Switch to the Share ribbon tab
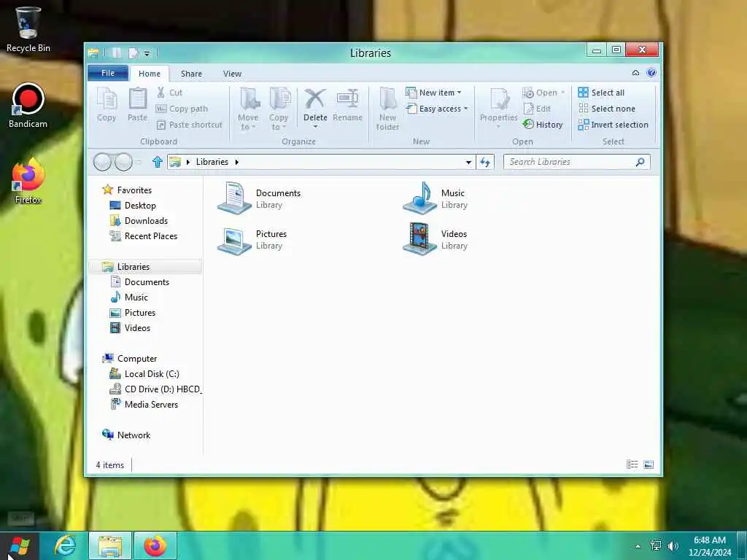The image size is (747, 560). tap(192, 74)
